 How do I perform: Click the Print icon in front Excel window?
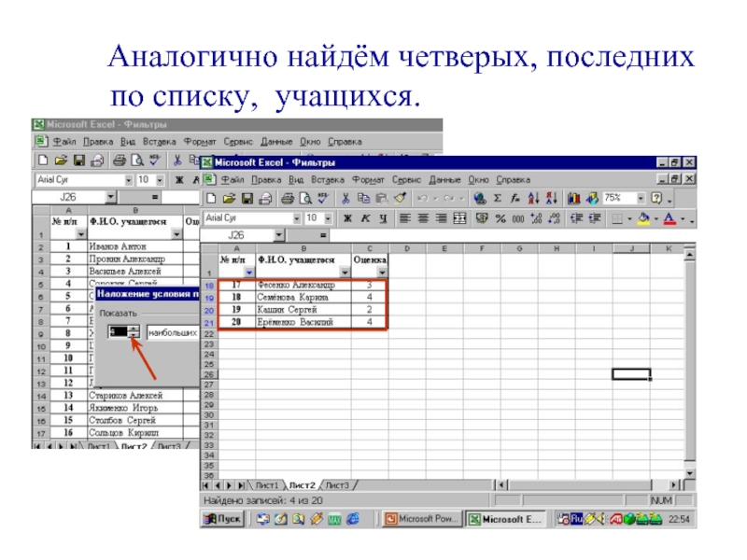pos(288,198)
